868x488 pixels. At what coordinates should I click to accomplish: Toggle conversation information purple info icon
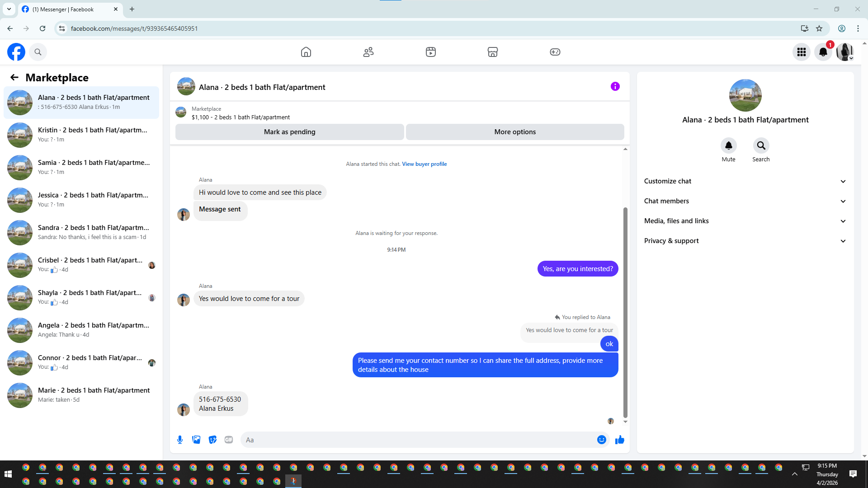point(615,86)
